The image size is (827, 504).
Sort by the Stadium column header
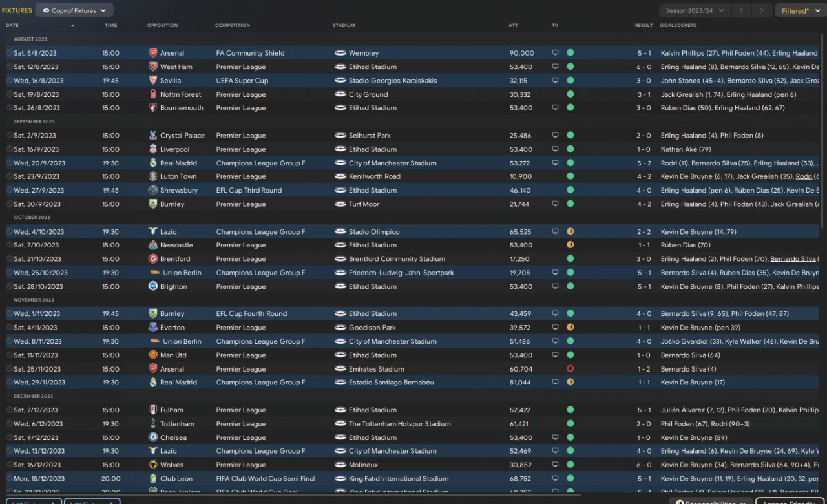(x=344, y=25)
